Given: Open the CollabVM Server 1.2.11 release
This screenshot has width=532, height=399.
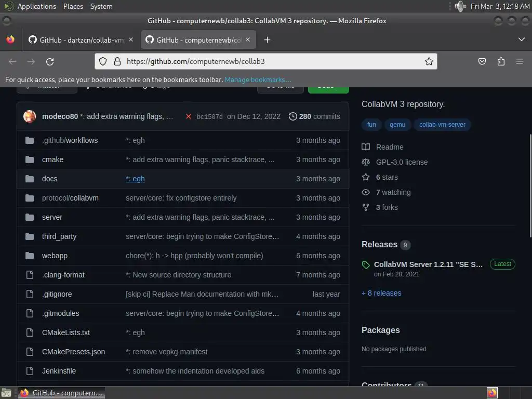Looking at the screenshot, I should 428,264.
